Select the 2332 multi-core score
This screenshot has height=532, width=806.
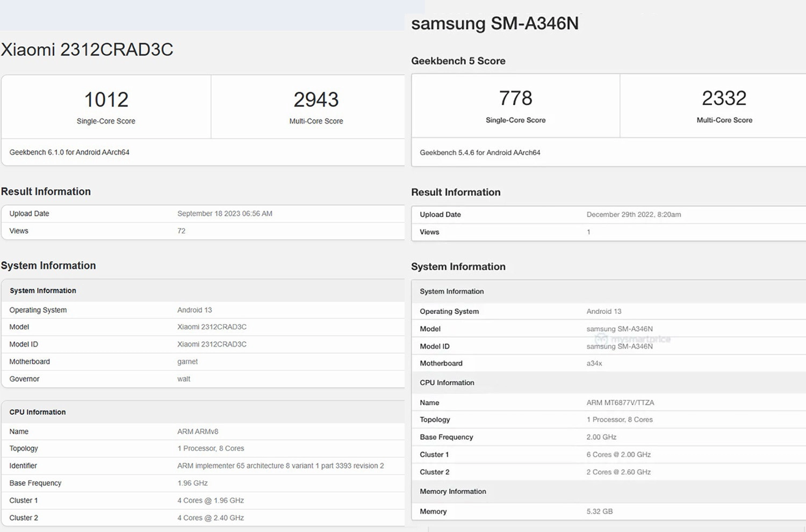pos(724,98)
